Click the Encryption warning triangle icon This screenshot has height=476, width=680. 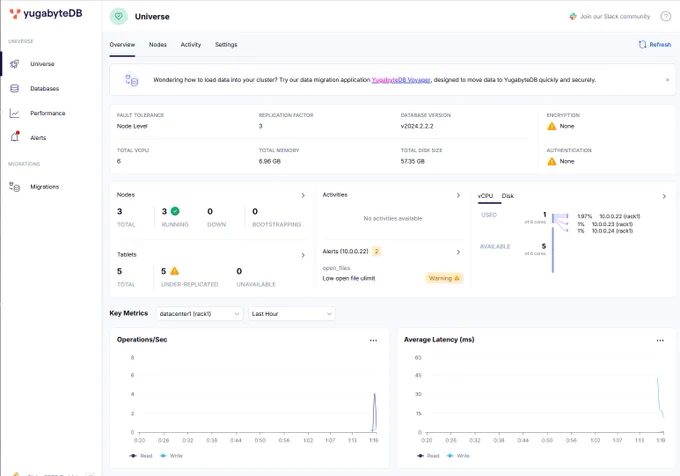552,126
